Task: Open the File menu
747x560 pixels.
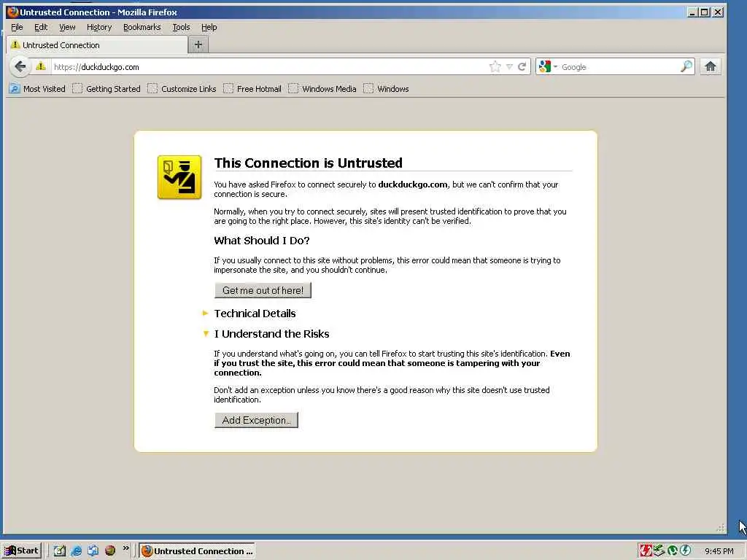Action: (x=17, y=27)
